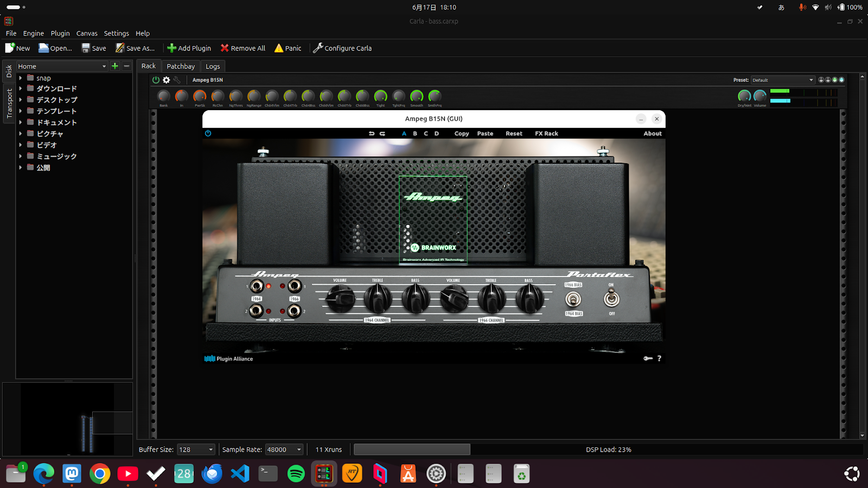
Task: Open the Sample Rate dropdown
Action: [x=284, y=450]
